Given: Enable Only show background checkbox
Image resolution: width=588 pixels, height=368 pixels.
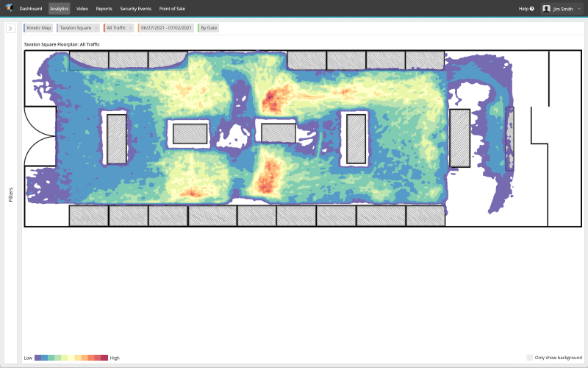Looking at the screenshot, I should (530, 358).
